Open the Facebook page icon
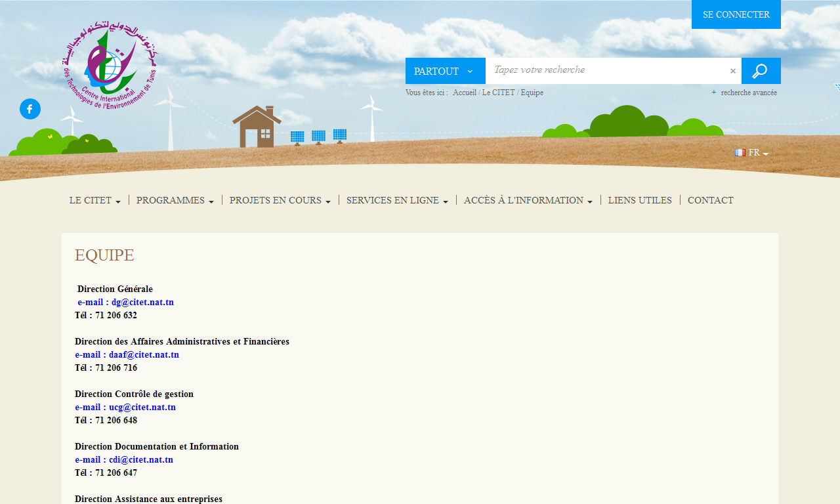The image size is (840, 504). 30,109
